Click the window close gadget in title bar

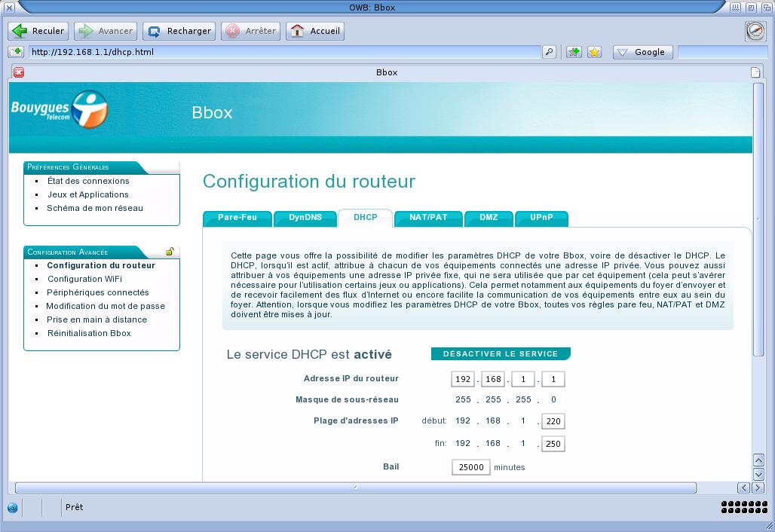9,8
